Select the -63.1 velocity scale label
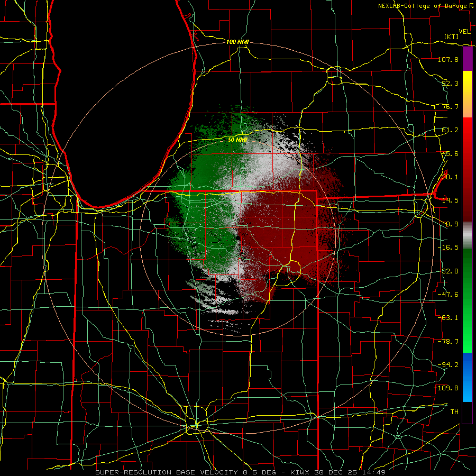 448,318
